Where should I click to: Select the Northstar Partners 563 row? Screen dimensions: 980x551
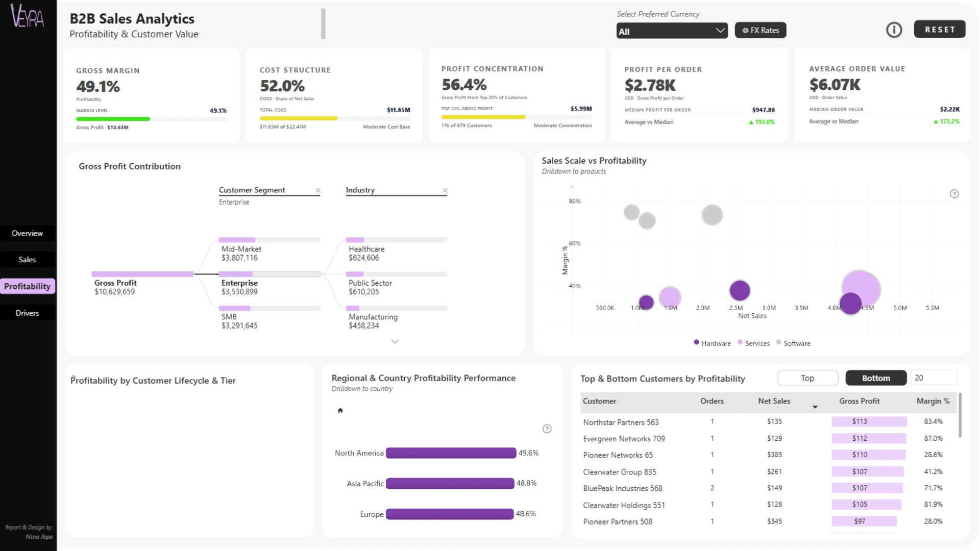pyautogui.click(x=768, y=422)
